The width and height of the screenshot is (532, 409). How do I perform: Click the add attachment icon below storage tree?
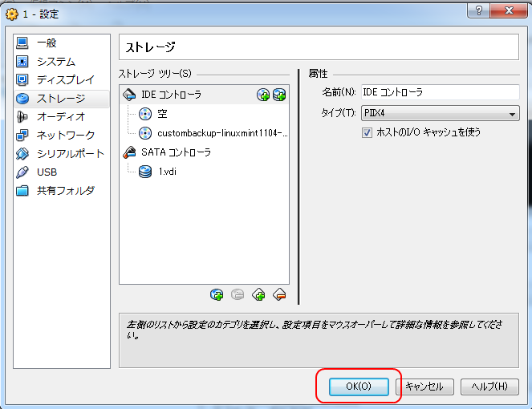[217, 294]
